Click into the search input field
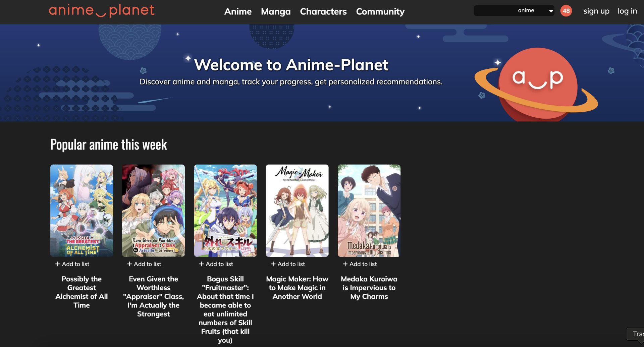This screenshot has height=347, width=644. (495, 10)
